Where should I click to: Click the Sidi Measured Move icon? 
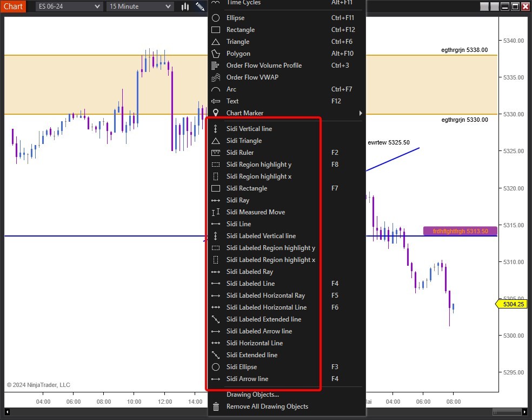click(215, 212)
